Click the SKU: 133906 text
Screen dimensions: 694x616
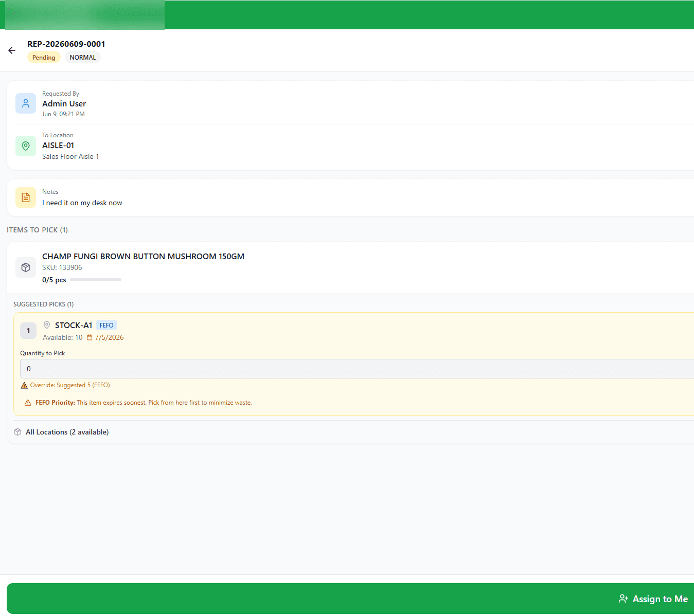click(x=62, y=267)
